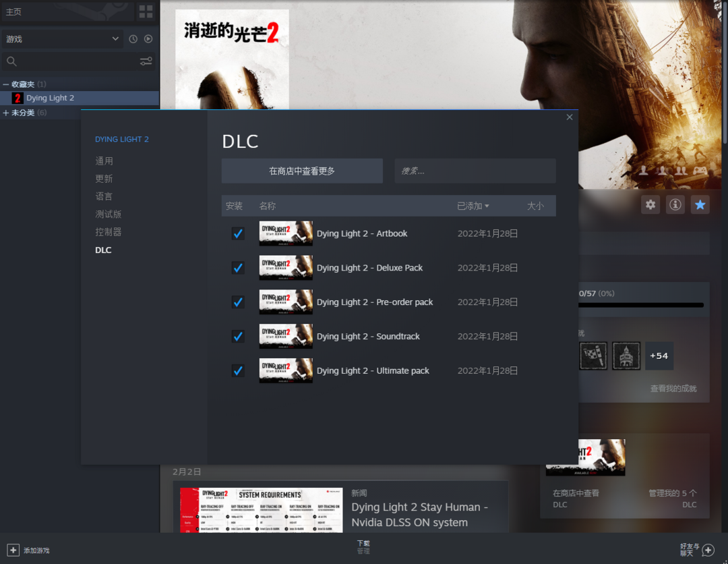728x564 pixels.
Task: Toggle the favorite star icon
Action: tap(700, 204)
